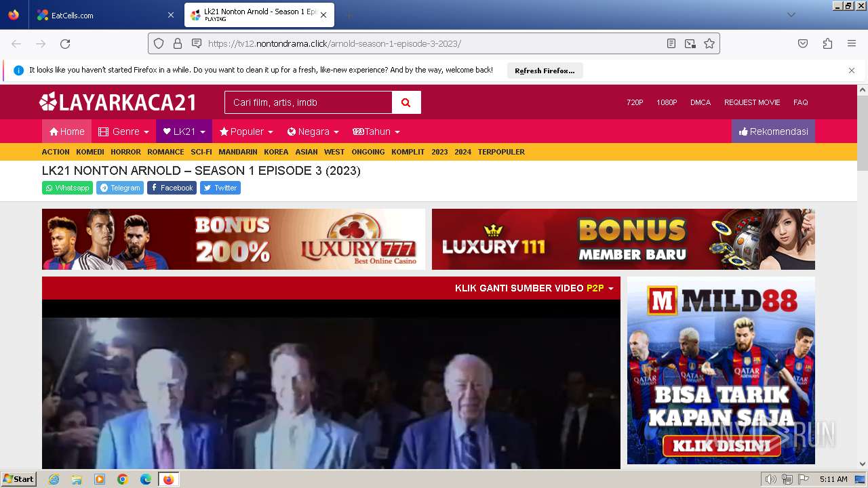Image resolution: width=868 pixels, height=488 pixels.
Task: Go back with the back arrow
Action: pyautogui.click(x=16, y=43)
